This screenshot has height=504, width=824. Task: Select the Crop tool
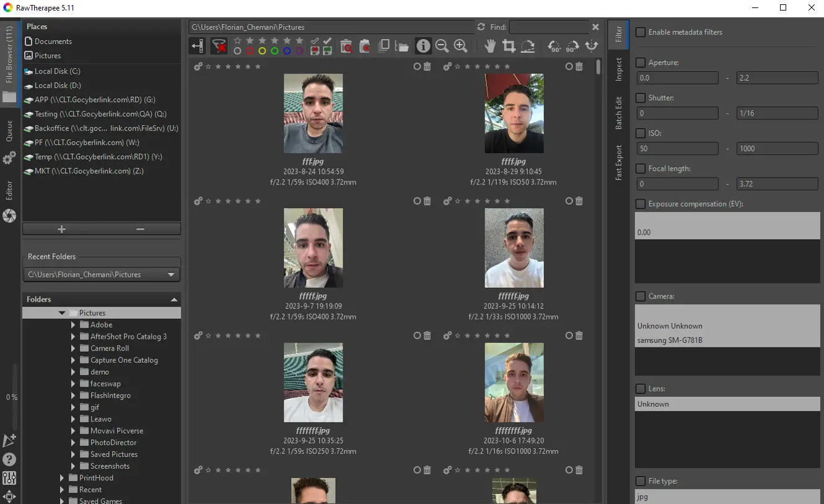pyautogui.click(x=509, y=46)
